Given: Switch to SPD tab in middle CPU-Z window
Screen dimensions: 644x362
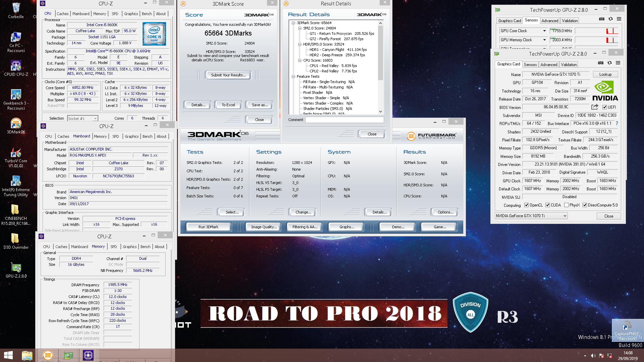Looking at the screenshot, I should (x=115, y=136).
